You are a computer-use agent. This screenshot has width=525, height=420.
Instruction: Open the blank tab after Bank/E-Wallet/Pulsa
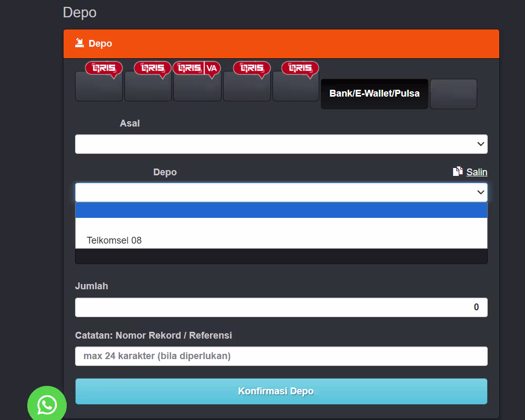pos(454,94)
